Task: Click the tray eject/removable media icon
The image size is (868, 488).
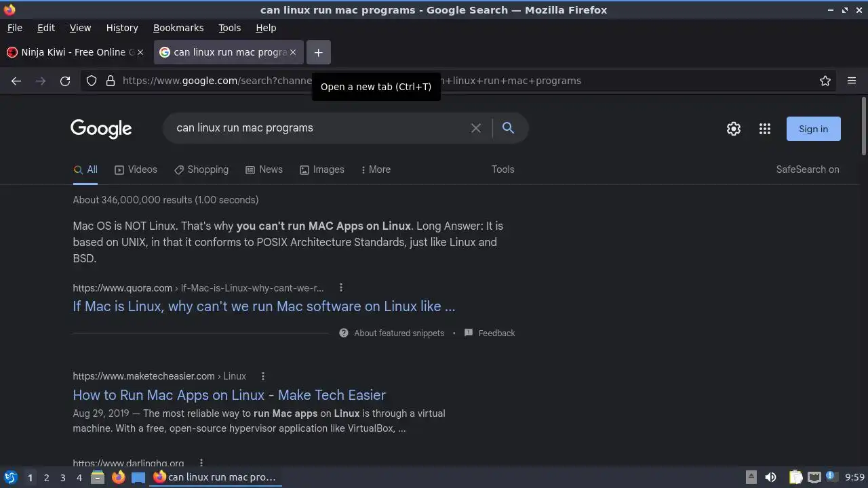Action: click(751, 477)
